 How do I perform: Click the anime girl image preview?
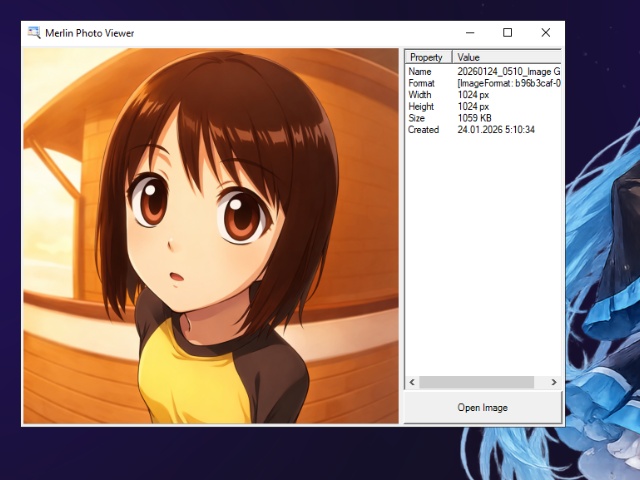[210, 236]
